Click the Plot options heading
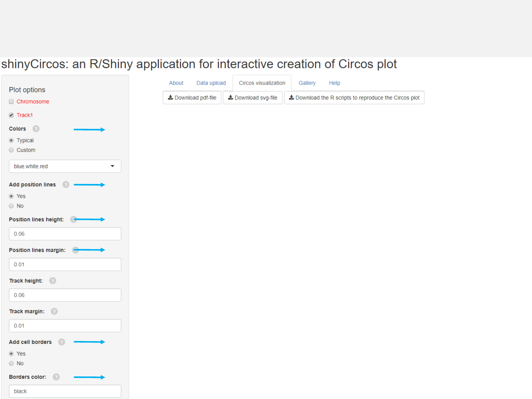The height and width of the screenshot is (399, 532). click(27, 90)
